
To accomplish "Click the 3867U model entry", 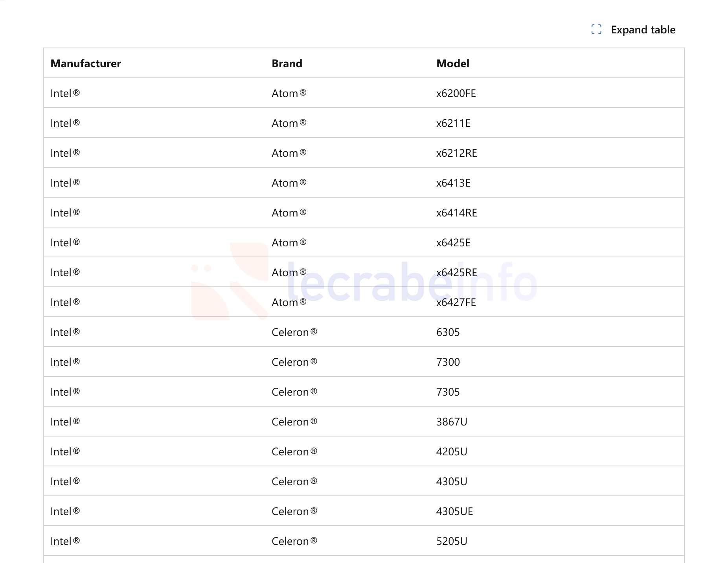I will pos(451,422).
